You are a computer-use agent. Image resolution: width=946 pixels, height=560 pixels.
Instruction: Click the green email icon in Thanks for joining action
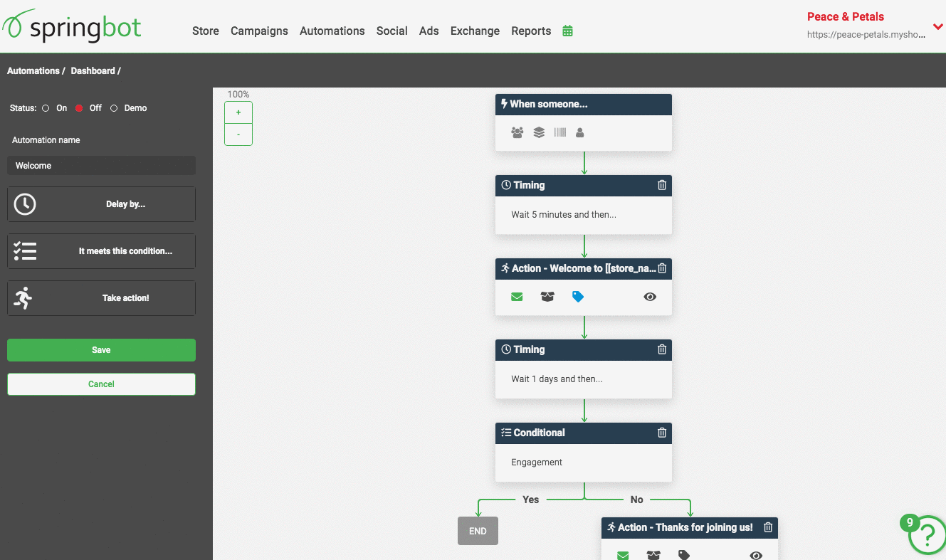point(623,555)
